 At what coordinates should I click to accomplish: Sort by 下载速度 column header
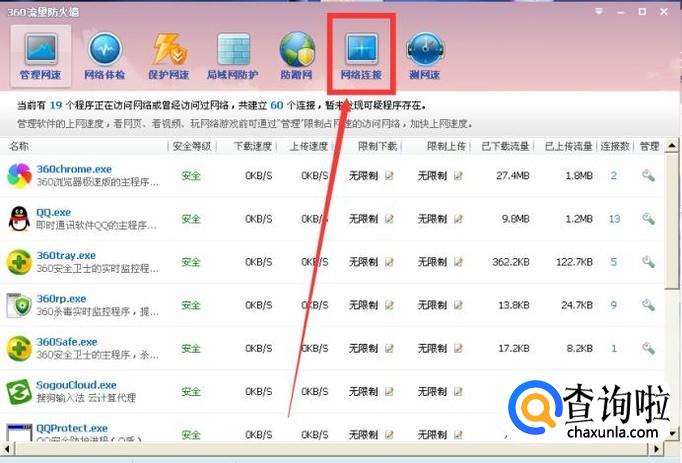point(252,146)
